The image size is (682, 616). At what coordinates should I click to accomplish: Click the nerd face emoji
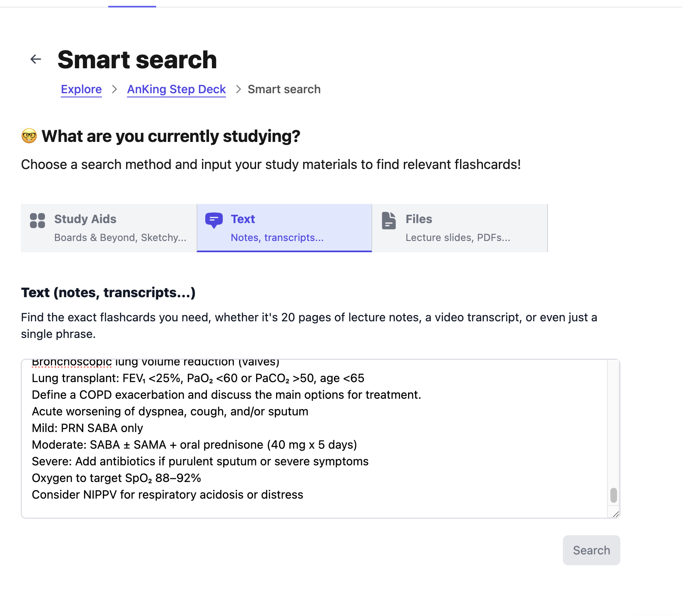coord(29,136)
